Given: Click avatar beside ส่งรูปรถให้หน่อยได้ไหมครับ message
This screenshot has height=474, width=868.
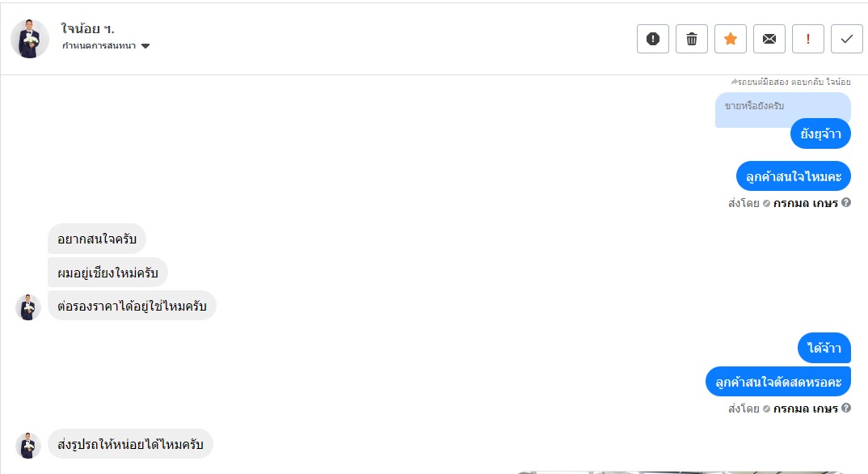Looking at the screenshot, I should tap(28, 446).
